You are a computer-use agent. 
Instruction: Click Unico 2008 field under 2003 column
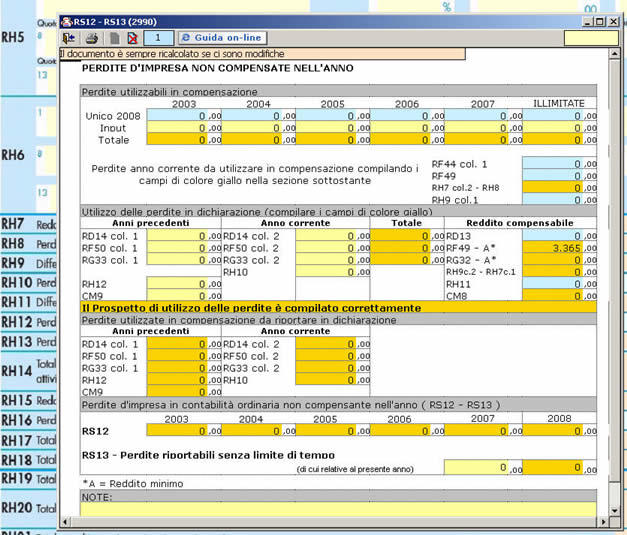coord(177,115)
